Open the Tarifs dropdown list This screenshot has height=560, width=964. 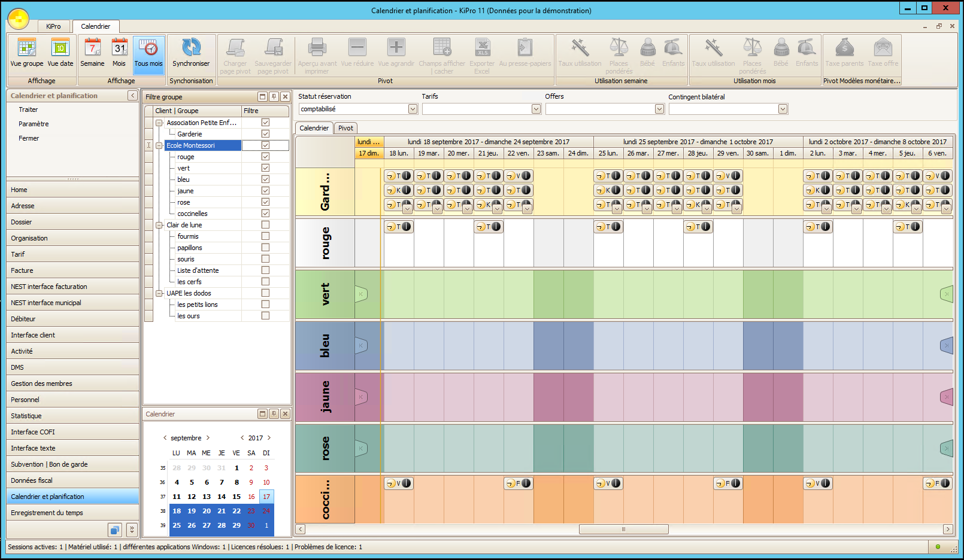[x=536, y=109]
